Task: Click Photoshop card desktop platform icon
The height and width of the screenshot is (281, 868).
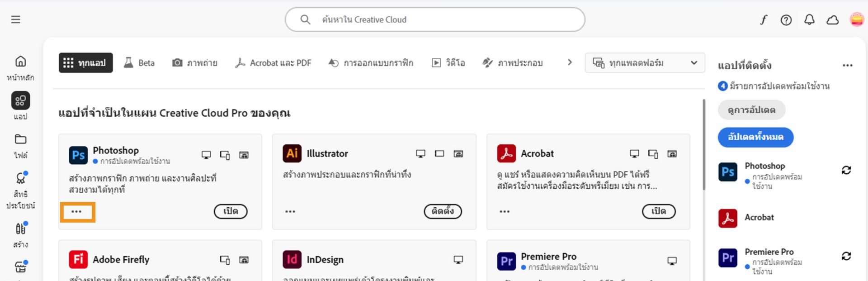Action: click(206, 155)
